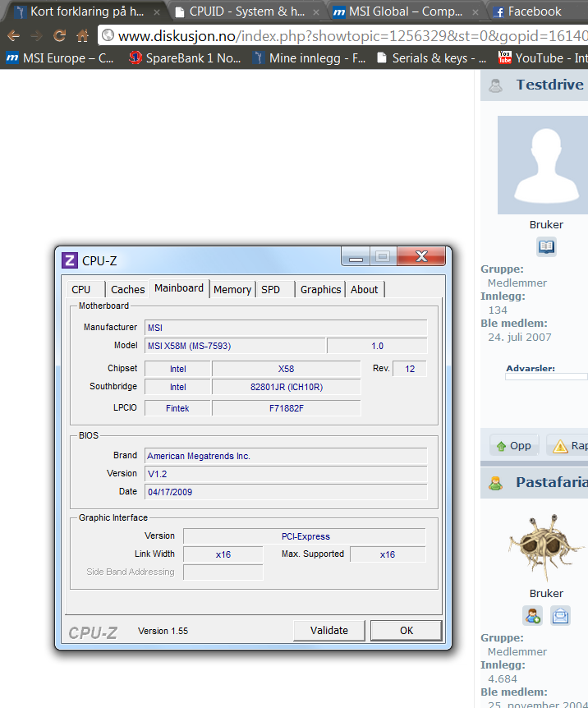Click the 04/17/2009 BIOS date field
Viewport: 588px width, 708px height.
coord(286,492)
